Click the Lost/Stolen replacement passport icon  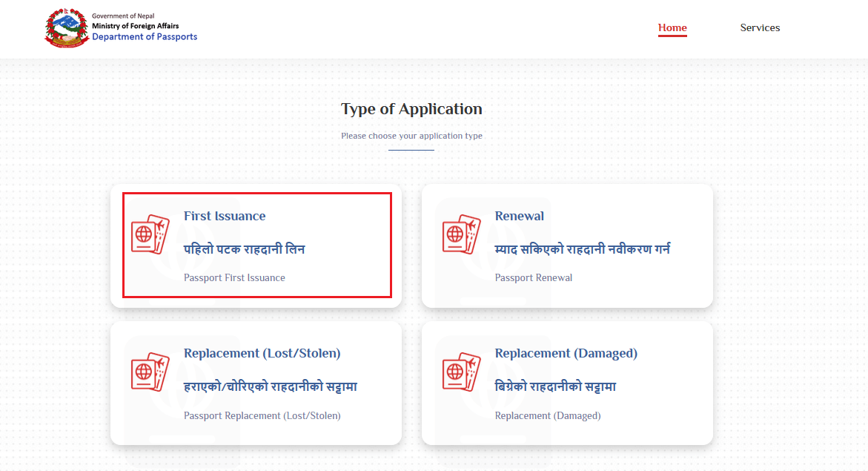point(150,372)
